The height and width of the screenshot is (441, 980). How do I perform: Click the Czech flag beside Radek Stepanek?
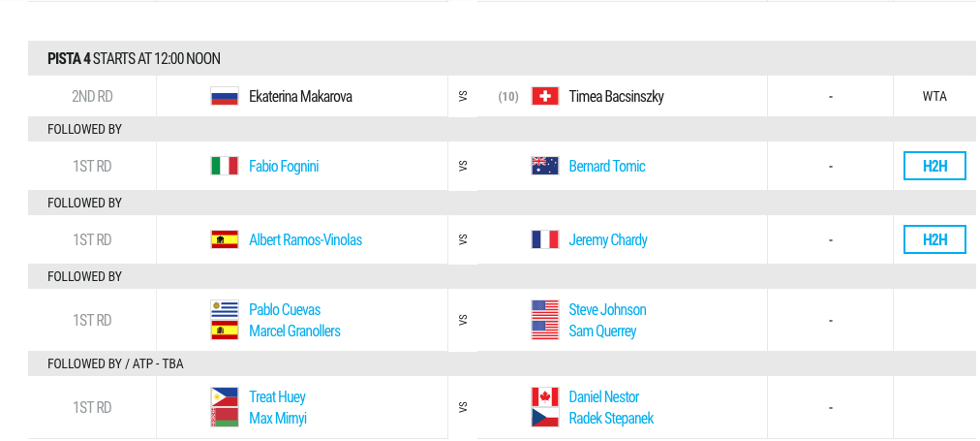point(544,418)
